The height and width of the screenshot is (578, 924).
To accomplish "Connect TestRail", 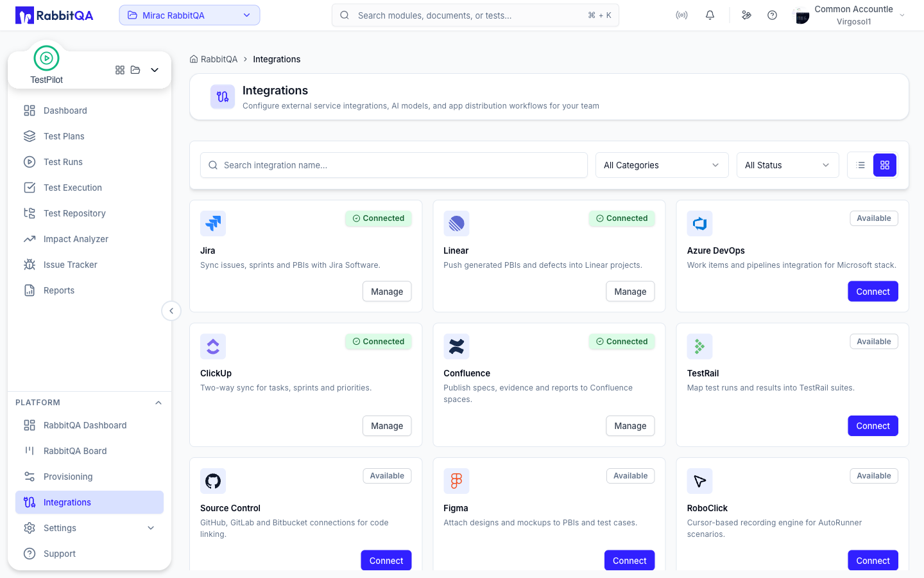I will pos(873,426).
